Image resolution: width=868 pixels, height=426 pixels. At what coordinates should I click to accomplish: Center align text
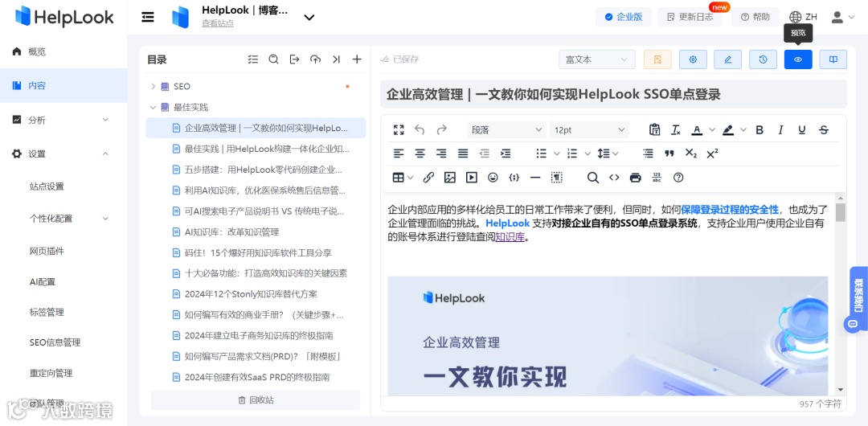coord(420,154)
